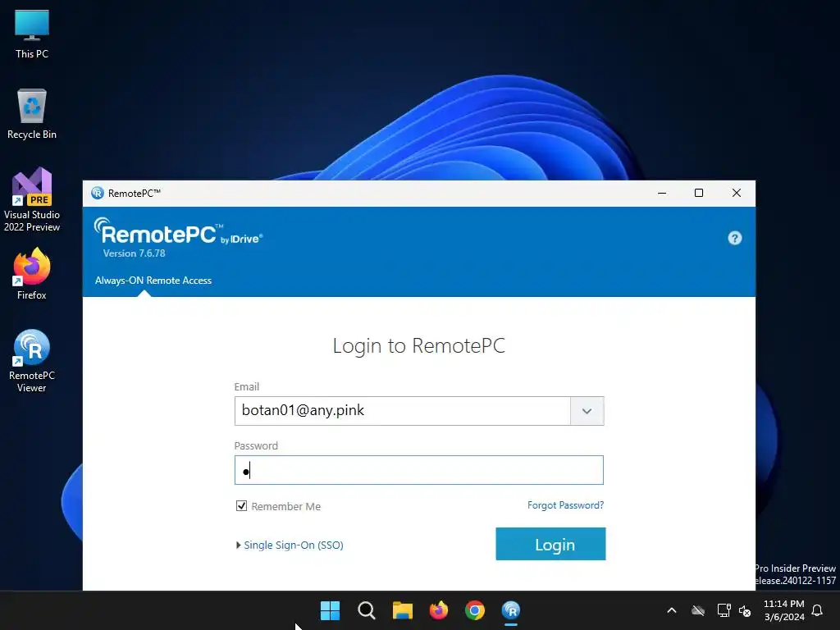Maximize the RemotePC window
840x630 pixels.
[x=699, y=193]
